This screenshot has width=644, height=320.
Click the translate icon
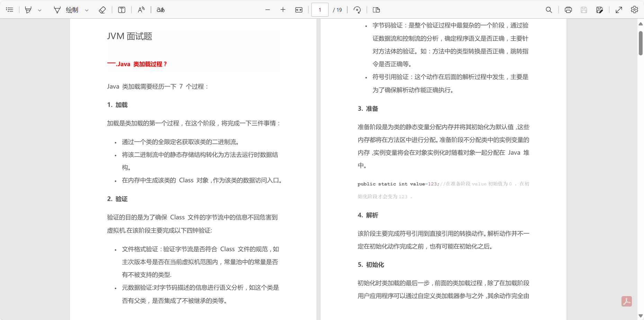[161, 10]
